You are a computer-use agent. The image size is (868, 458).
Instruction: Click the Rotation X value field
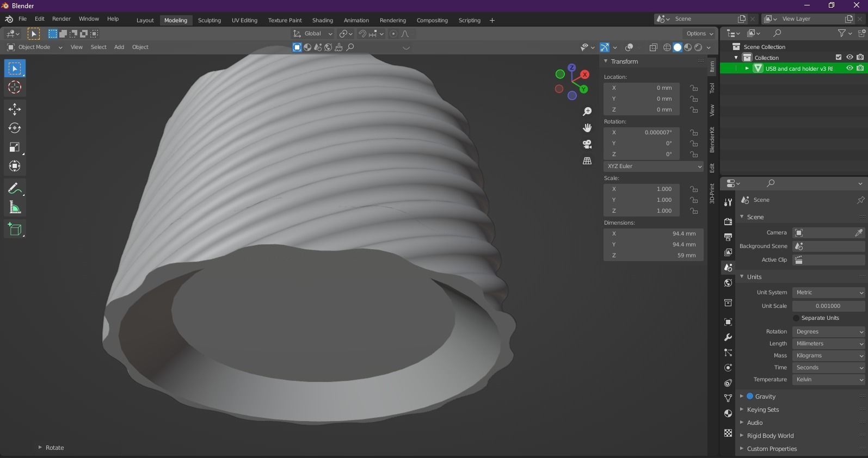click(642, 133)
